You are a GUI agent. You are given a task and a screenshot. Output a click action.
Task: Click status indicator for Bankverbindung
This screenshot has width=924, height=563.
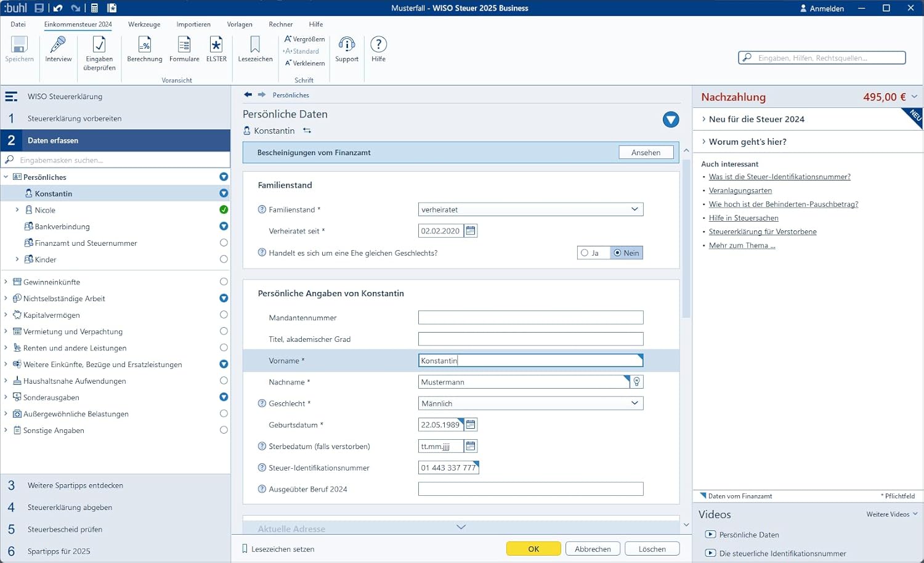[224, 226]
